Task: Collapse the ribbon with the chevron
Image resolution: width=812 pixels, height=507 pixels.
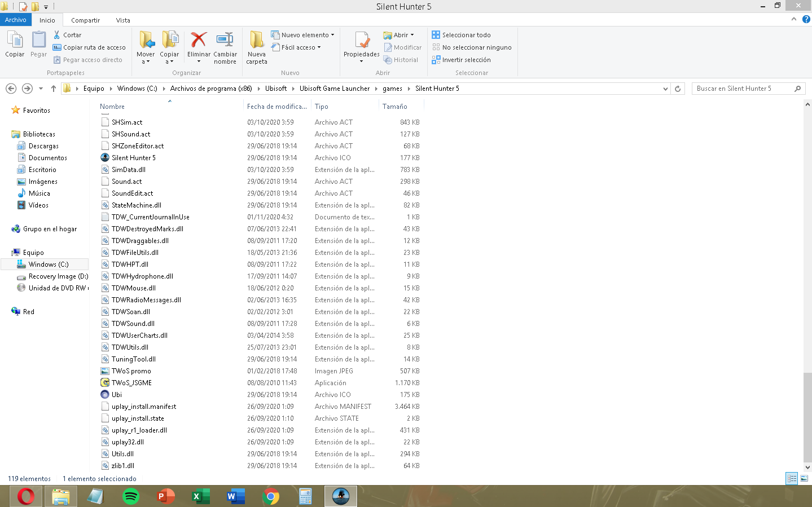Action: [x=794, y=19]
